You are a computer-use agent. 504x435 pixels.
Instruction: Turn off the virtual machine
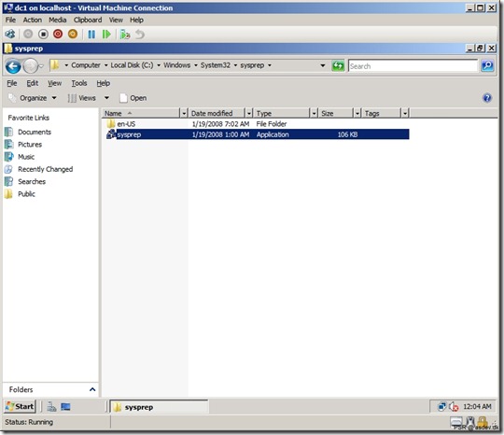[43, 34]
